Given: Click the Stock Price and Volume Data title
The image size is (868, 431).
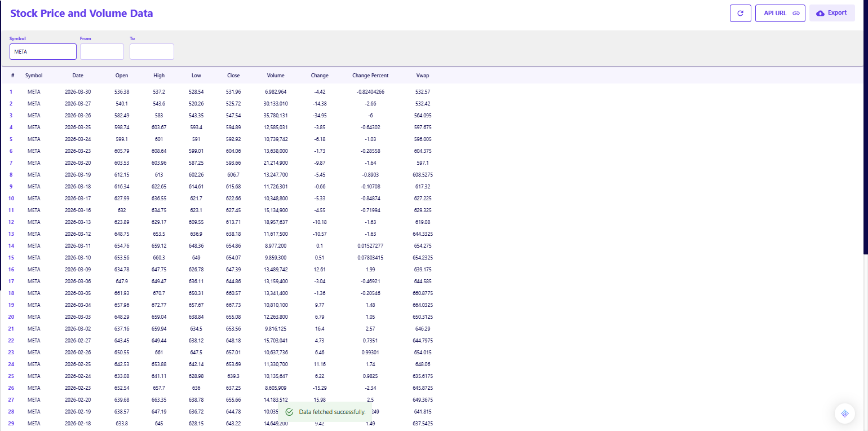Looking at the screenshot, I should [82, 13].
